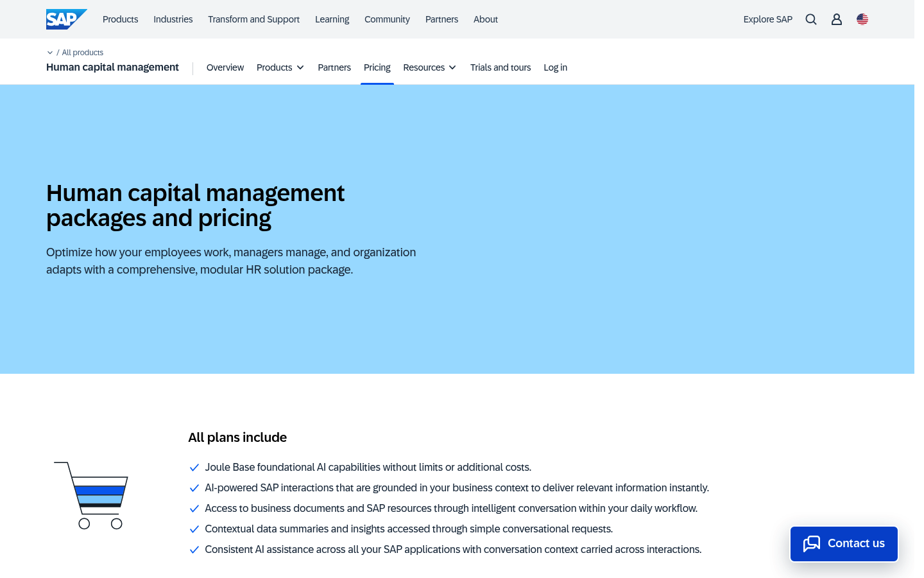Viewport: 924px width, 578px height.
Task: Click the Contact us button
Action: [x=844, y=544]
